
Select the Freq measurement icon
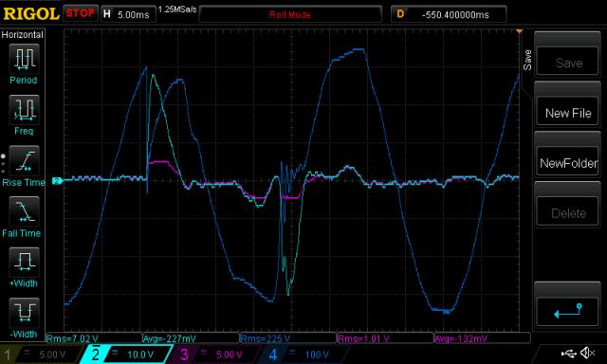click(x=24, y=109)
